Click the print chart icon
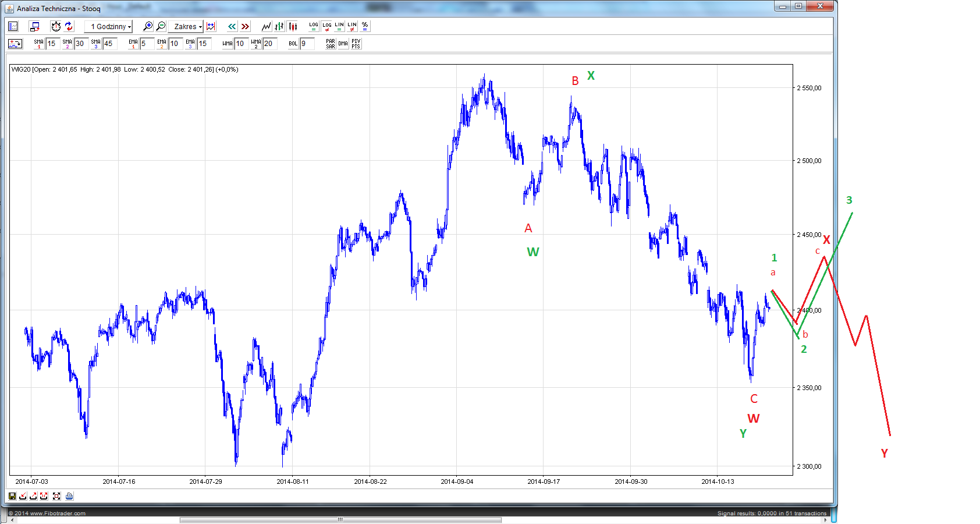This screenshot has width=980, height=524. coord(69,496)
